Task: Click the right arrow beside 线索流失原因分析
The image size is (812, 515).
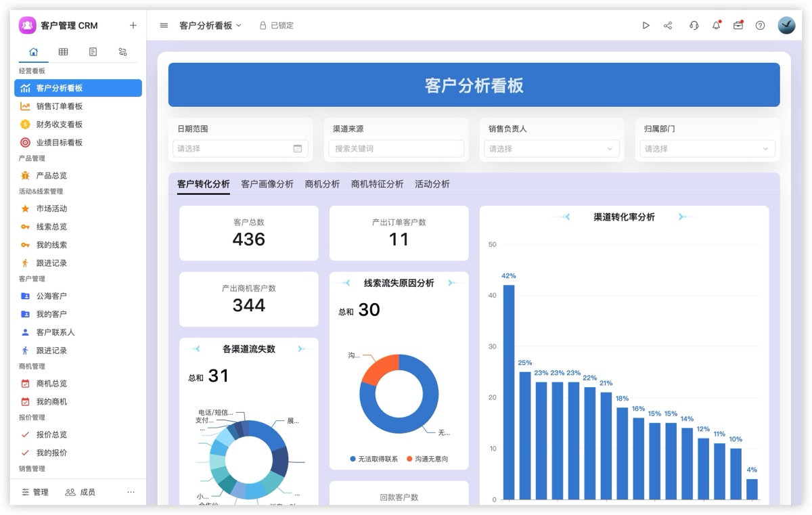Action: (x=454, y=283)
